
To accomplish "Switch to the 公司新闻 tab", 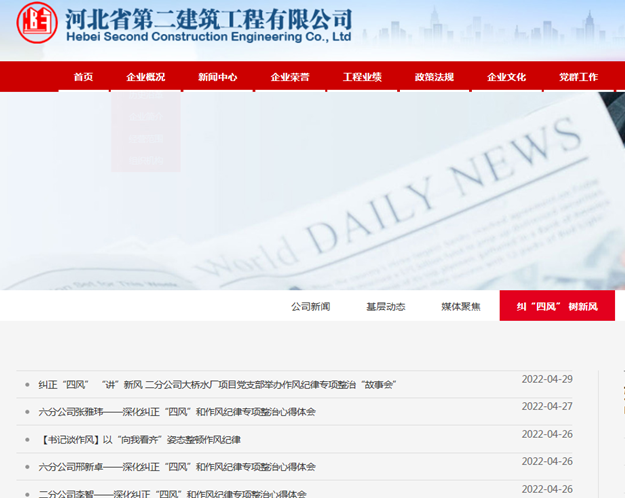I will [x=310, y=307].
